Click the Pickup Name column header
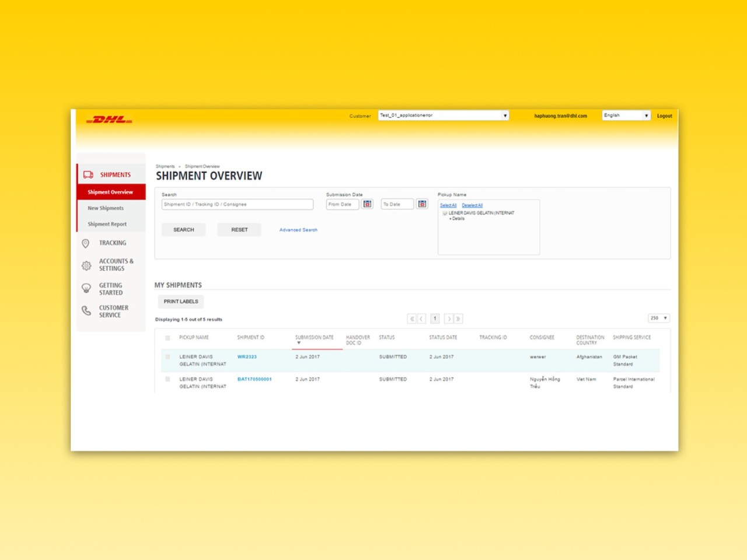This screenshot has height=560, width=747. click(x=194, y=338)
